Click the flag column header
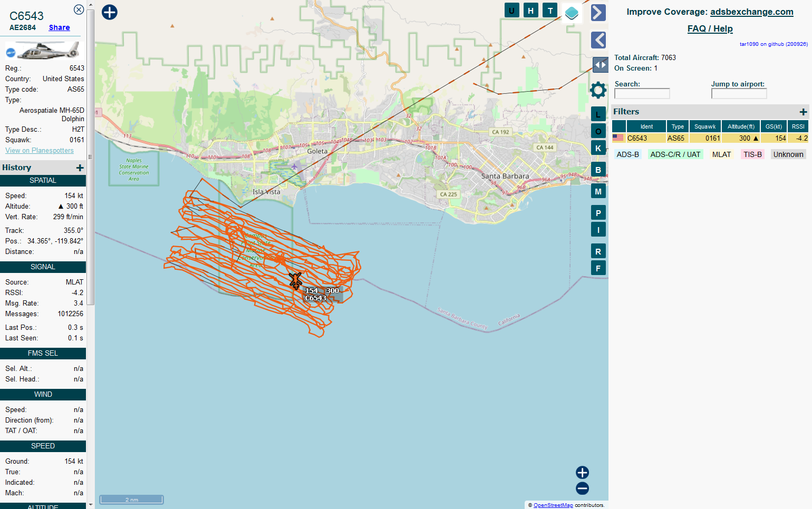812x509 pixels. 618,126
